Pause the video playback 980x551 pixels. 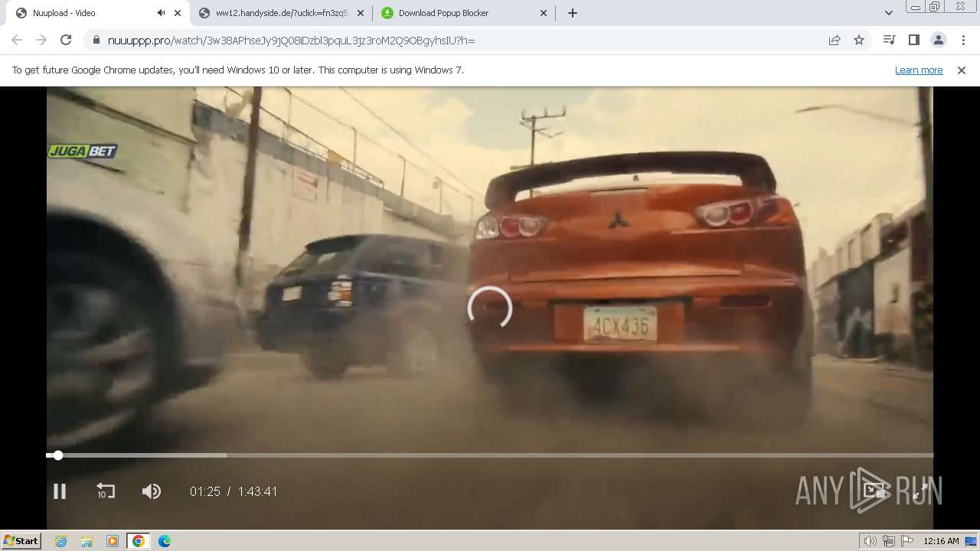click(x=59, y=491)
